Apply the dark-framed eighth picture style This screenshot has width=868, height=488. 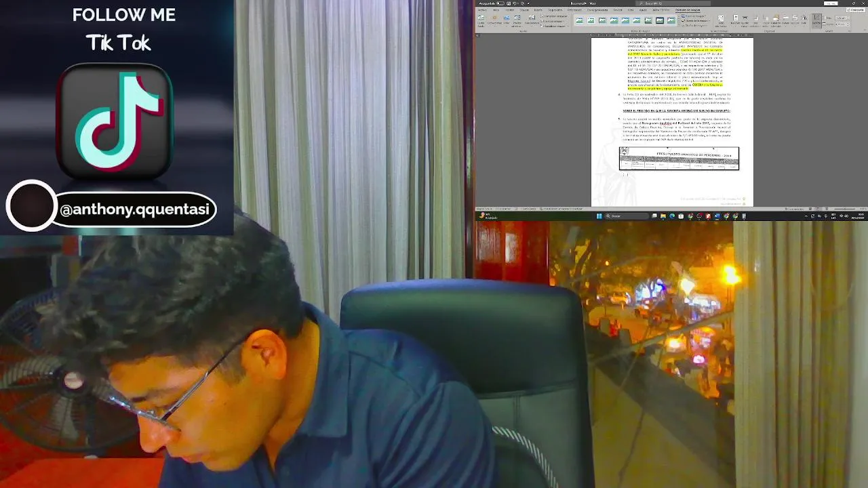click(659, 20)
